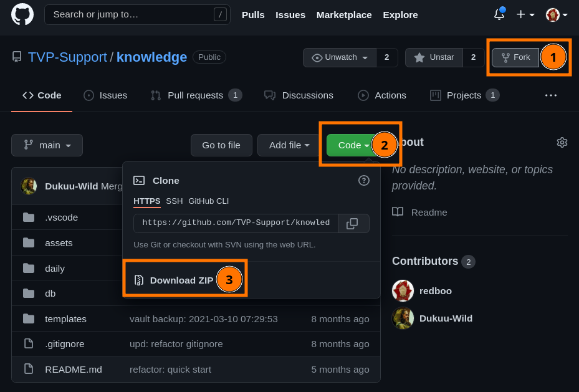The width and height of the screenshot is (579, 392).
Task: Open redboo's contributor profile name
Action: (x=436, y=291)
